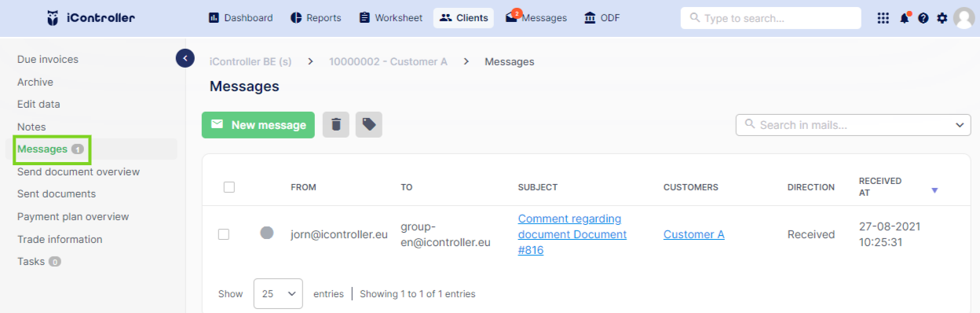Click the ODF bank building icon
Screen dimensions: 980x313
(590, 17)
